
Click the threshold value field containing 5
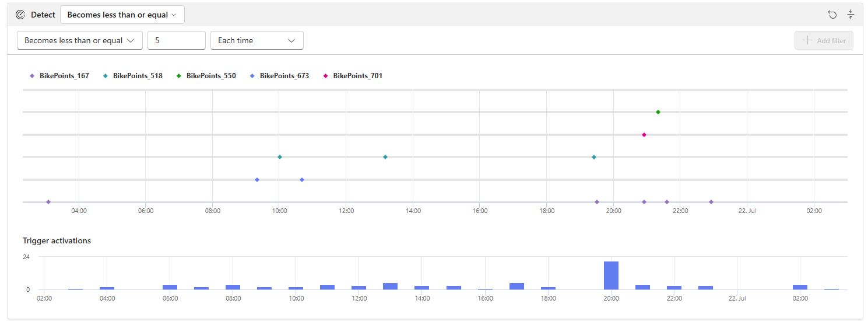[x=177, y=40]
